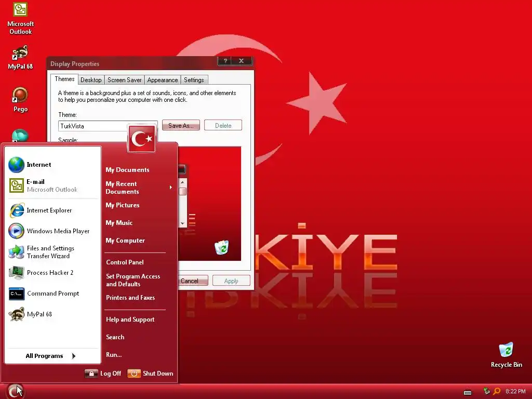This screenshot has height=399, width=532.
Task: Switch to the Desktop tab
Action: pos(91,80)
